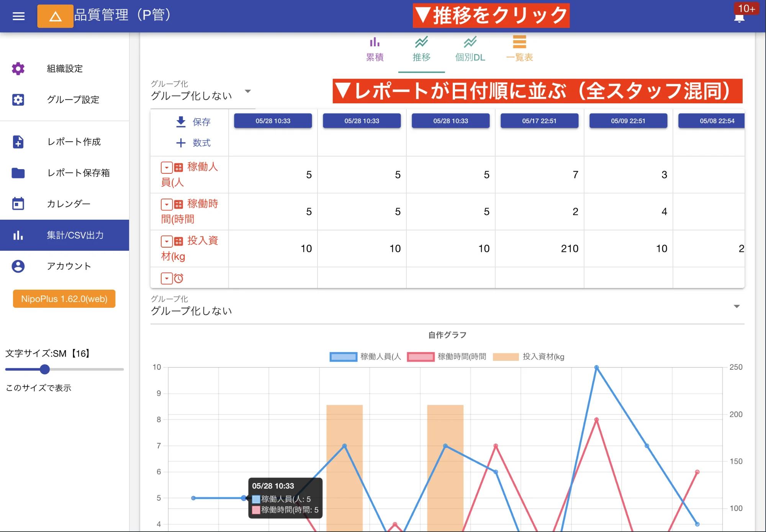Click the NipoPlus 1.62.0(web) button

tap(64, 299)
